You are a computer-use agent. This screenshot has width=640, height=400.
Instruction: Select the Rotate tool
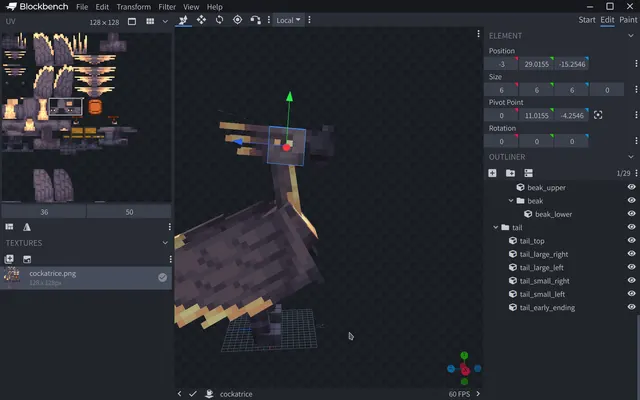pos(220,20)
